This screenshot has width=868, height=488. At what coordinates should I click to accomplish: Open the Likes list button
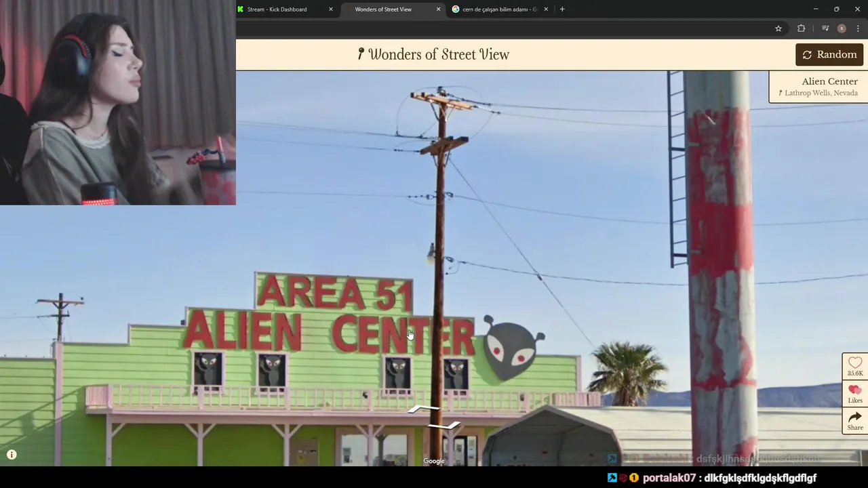855,394
